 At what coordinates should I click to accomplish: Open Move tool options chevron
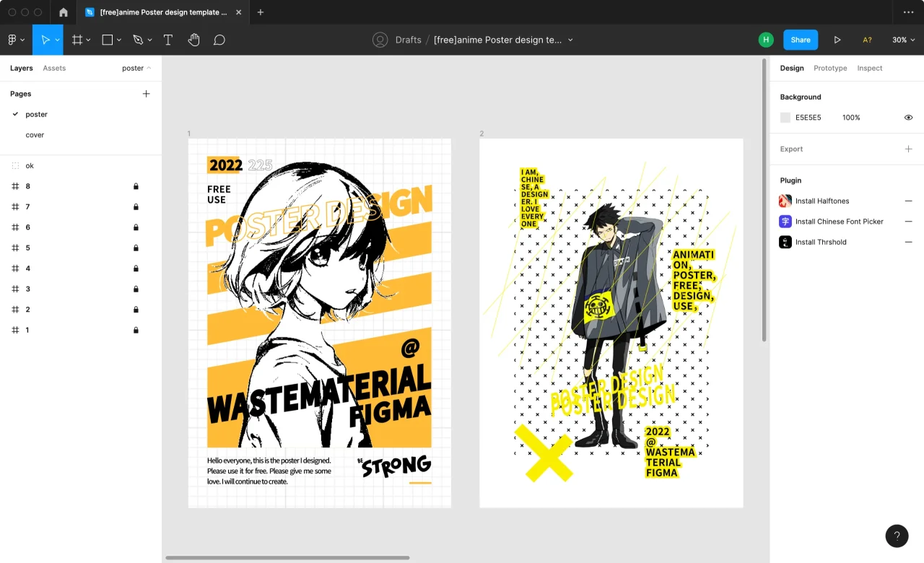[x=57, y=40]
